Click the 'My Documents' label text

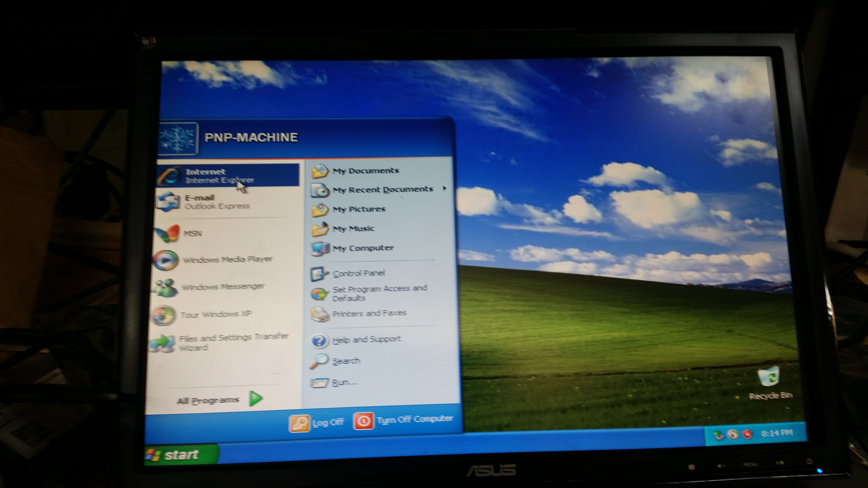pos(366,171)
